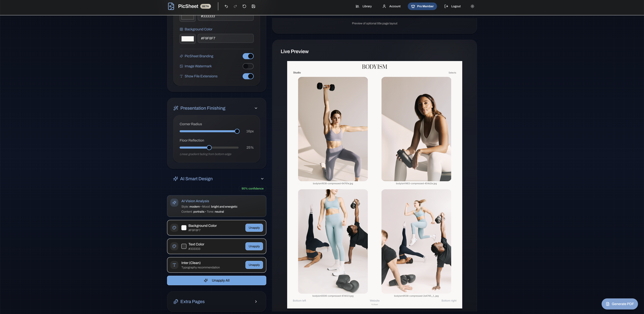Click the Website footer text in preview
This screenshot has width=644, height=314.
pyautogui.click(x=374, y=301)
